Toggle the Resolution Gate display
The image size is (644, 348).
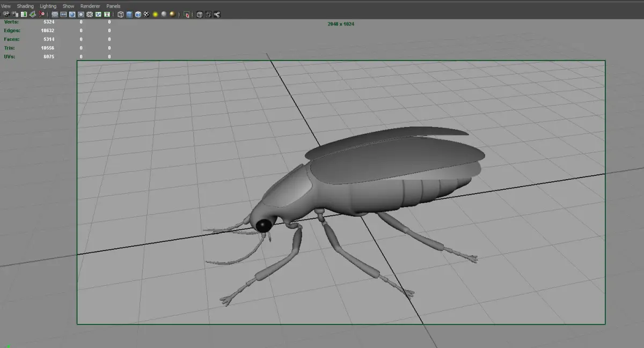pyautogui.click(x=72, y=14)
